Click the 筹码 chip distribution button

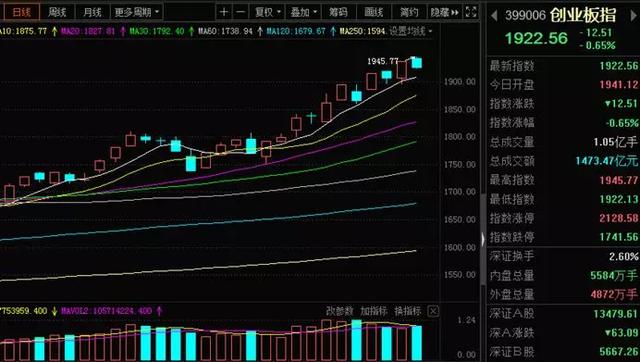click(x=338, y=12)
